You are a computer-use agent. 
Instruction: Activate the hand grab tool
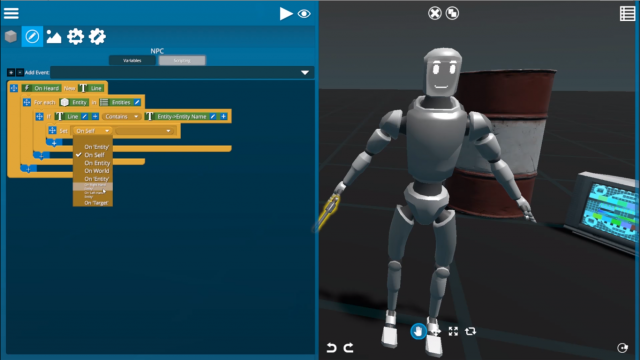418,331
